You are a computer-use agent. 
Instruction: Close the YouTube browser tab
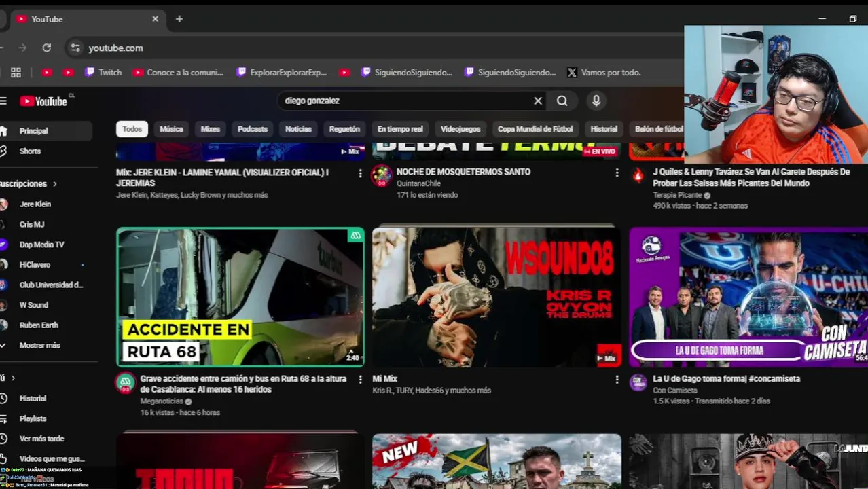point(155,19)
